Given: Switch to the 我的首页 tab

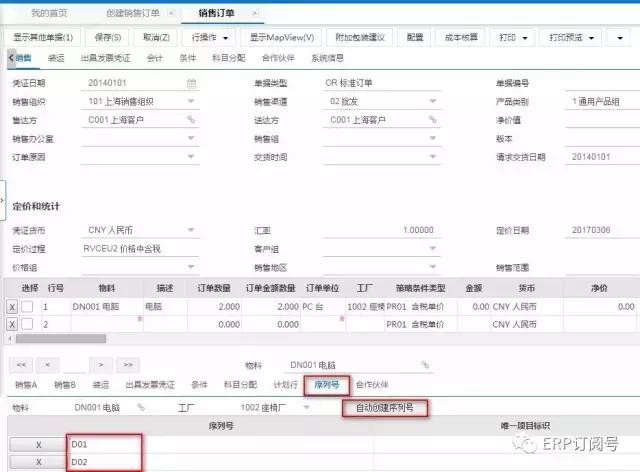Looking at the screenshot, I should (x=49, y=13).
